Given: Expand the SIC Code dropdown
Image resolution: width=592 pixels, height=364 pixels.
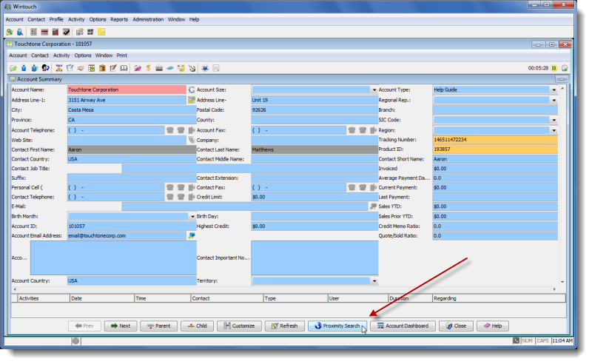Looking at the screenshot, I should click(554, 120).
